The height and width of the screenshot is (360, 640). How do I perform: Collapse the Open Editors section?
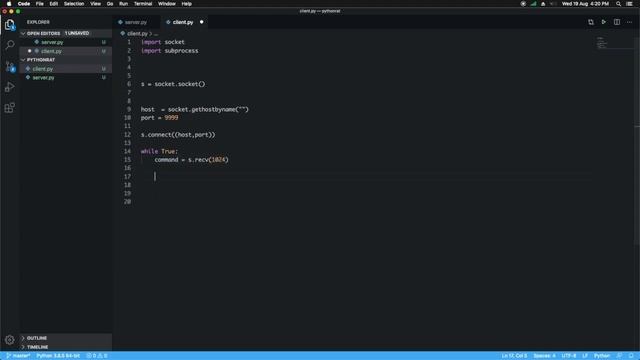coord(23,33)
